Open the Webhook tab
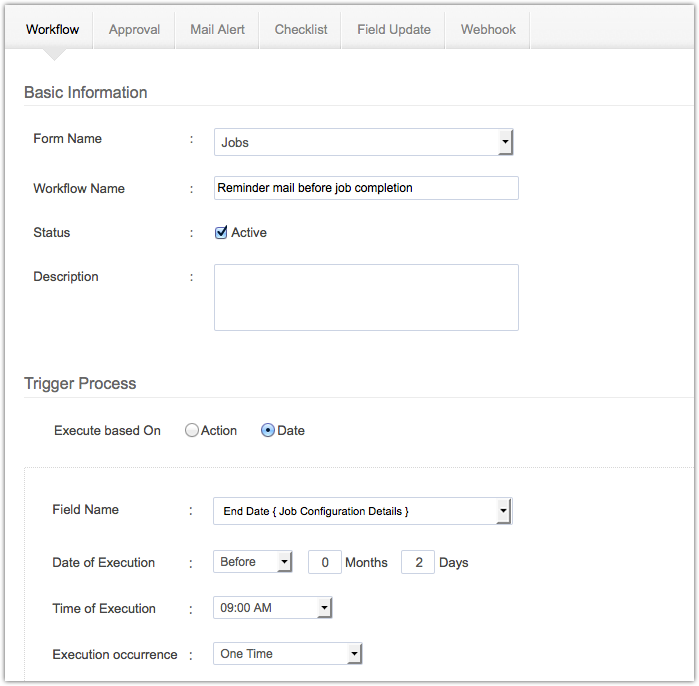699x686 pixels. click(x=488, y=30)
